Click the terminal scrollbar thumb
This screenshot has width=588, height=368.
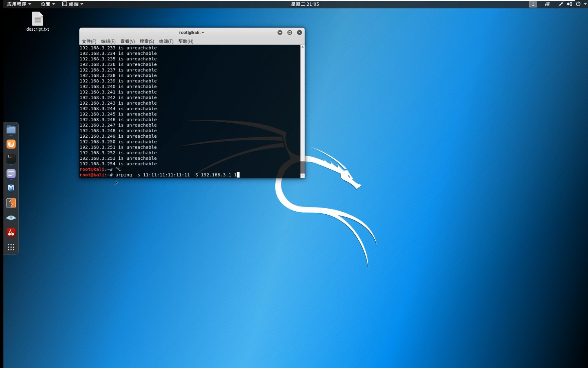(x=303, y=167)
